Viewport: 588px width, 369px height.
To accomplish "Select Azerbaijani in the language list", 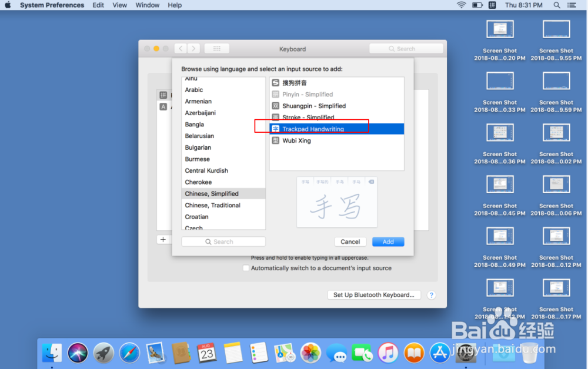I will tap(223, 113).
